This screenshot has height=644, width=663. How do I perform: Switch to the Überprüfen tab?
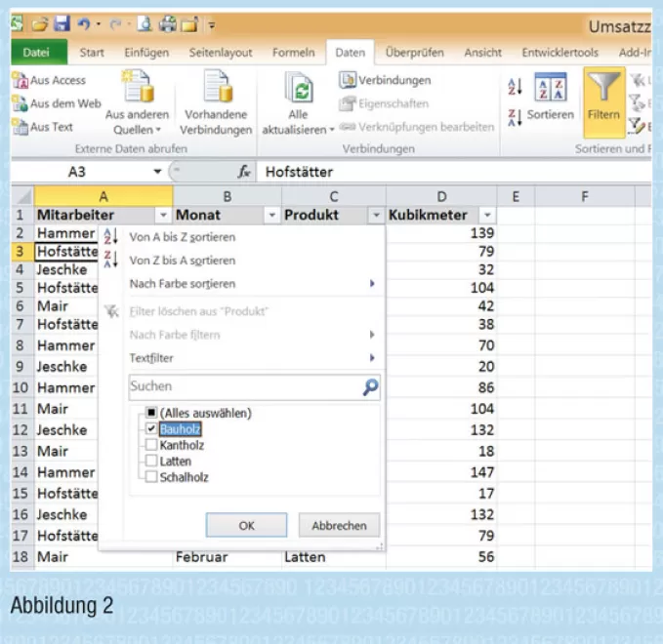point(414,53)
